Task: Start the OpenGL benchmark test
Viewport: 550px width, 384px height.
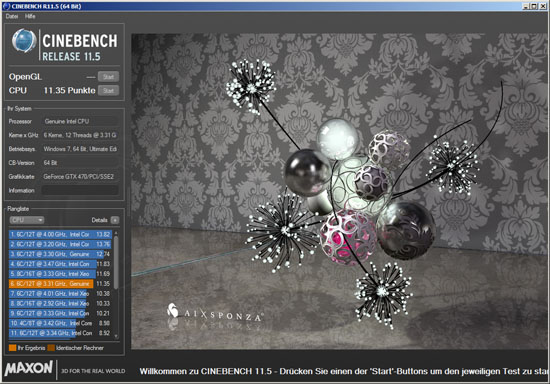Action: tap(108, 77)
